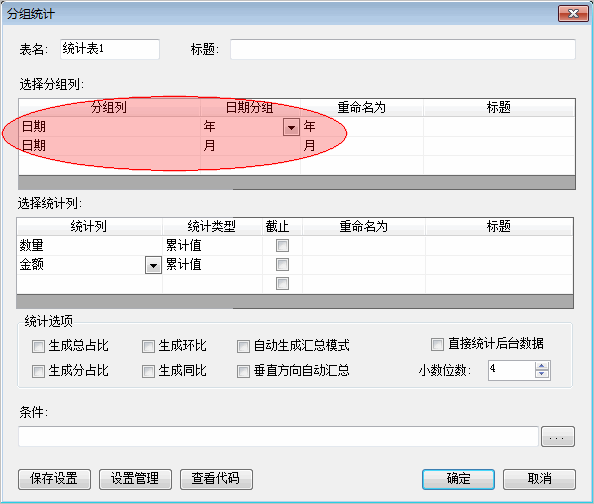Enable the 生成总占比 checkbox

click(38, 346)
